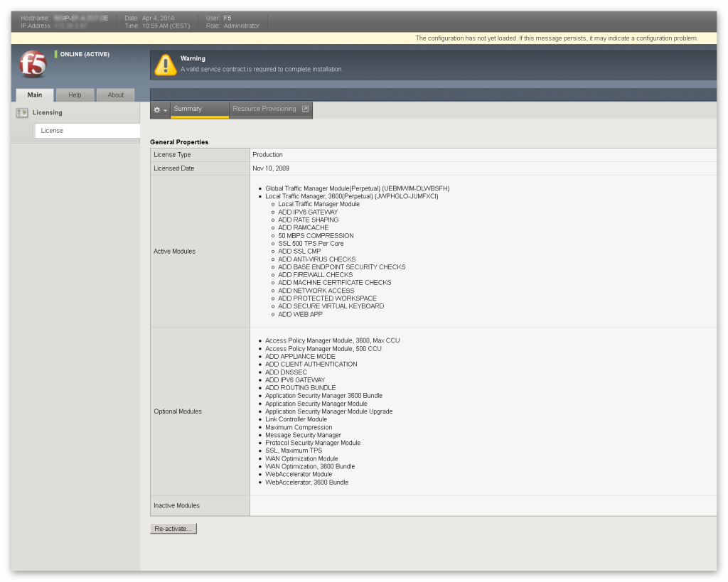This screenshot has height=582, width=728.
Task: Click Protocol Security Manager Module entry
Action: [x=313, y=443]
